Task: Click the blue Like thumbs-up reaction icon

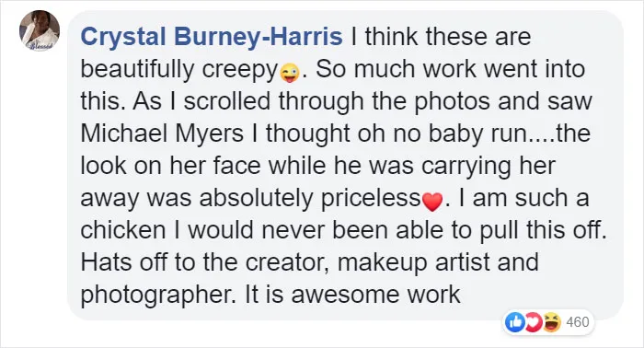Action: click(515, 322)
